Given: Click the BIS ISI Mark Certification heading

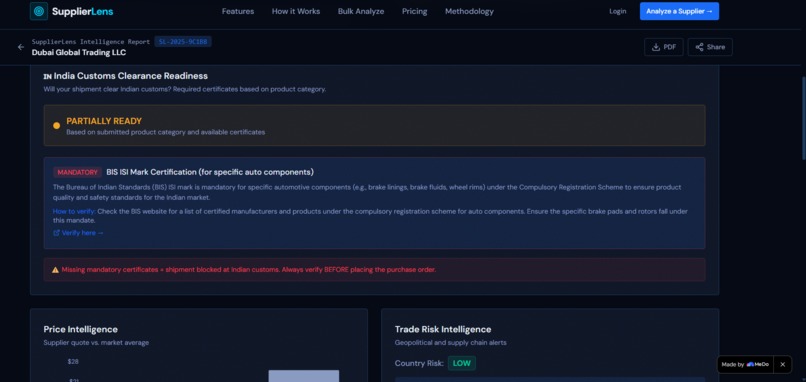Looking at the screenshot, I should [210, 172].
